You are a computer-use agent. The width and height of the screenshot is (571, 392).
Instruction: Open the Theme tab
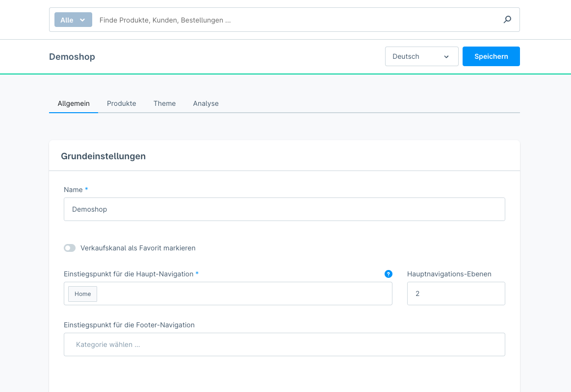(164, 103)
